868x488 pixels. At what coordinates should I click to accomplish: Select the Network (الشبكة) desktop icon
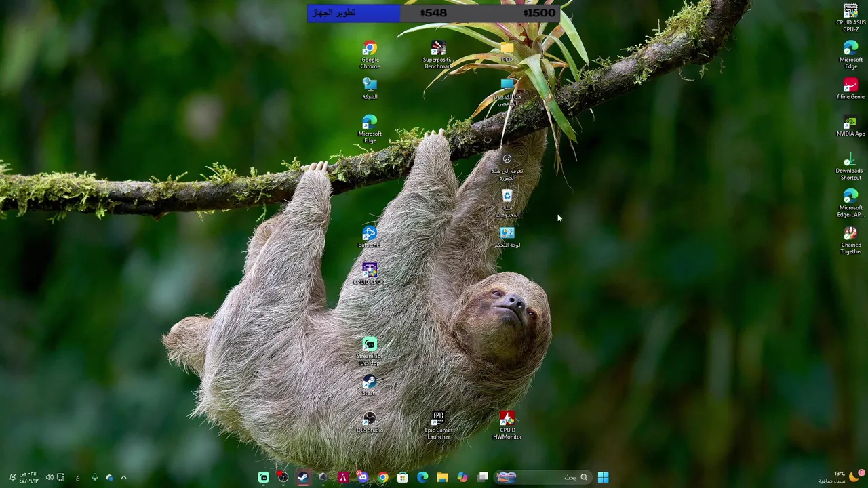coord(370,89)
